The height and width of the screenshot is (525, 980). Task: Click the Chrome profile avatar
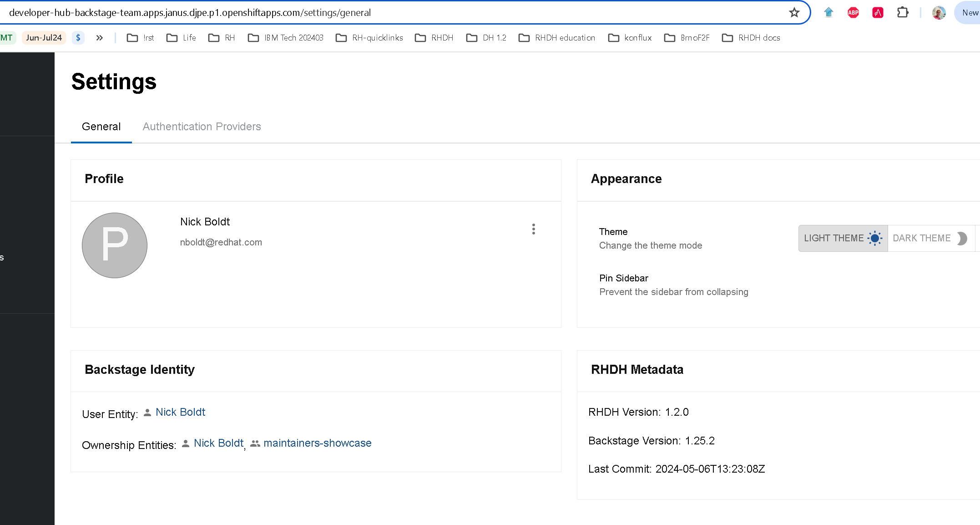tap(939, 13)
